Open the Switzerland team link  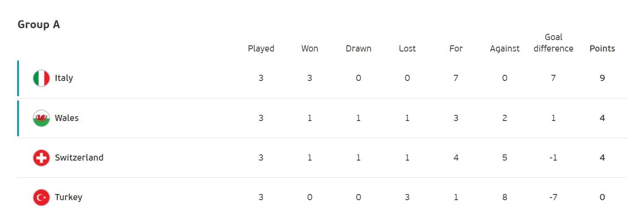[x=79, y=157]
